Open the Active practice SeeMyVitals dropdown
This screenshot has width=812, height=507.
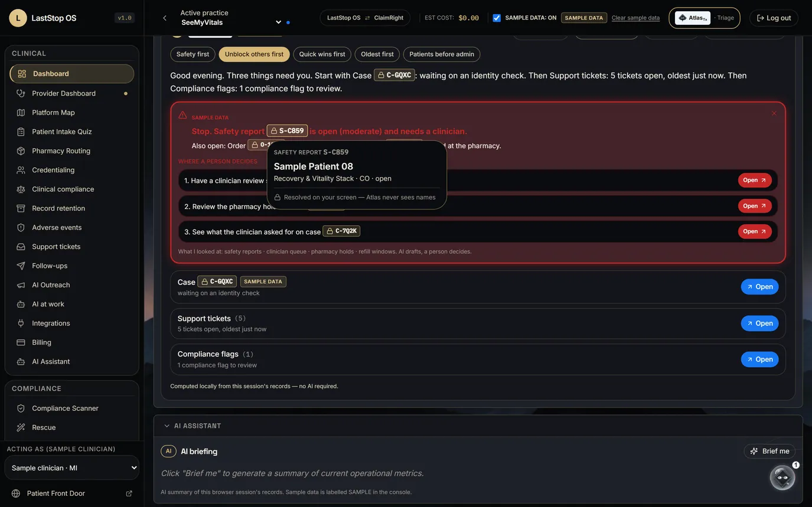[x=231, y=22]
